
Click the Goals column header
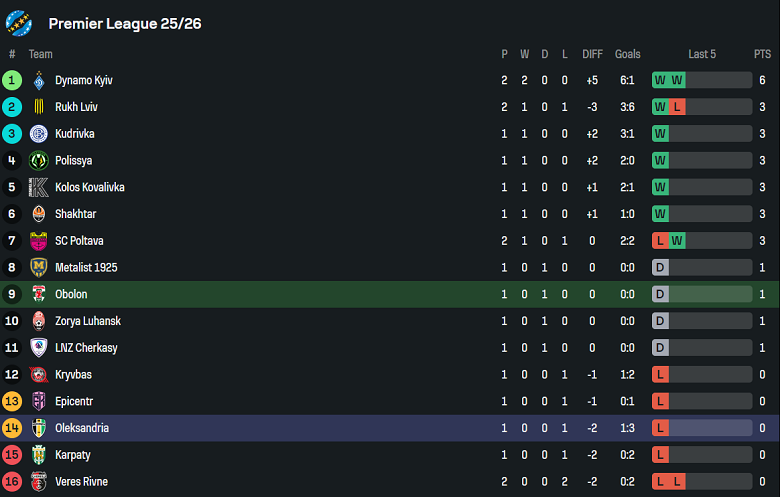pyautogui.click(x=628, y=54)
